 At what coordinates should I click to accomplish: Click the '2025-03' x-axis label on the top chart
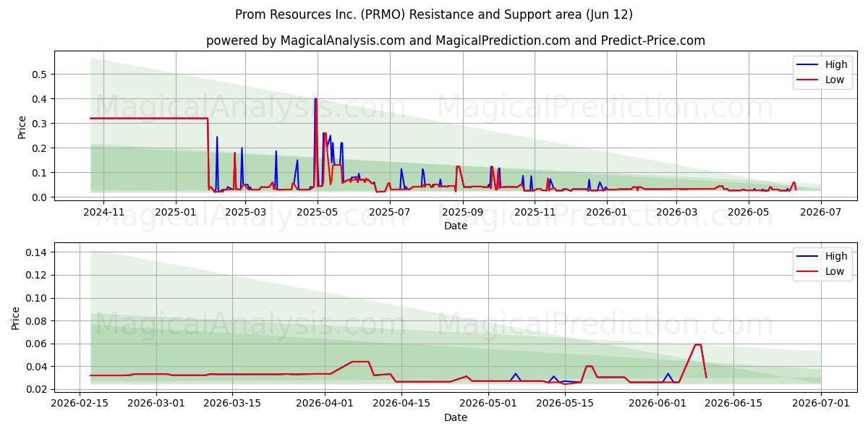(x=246, y=212)
